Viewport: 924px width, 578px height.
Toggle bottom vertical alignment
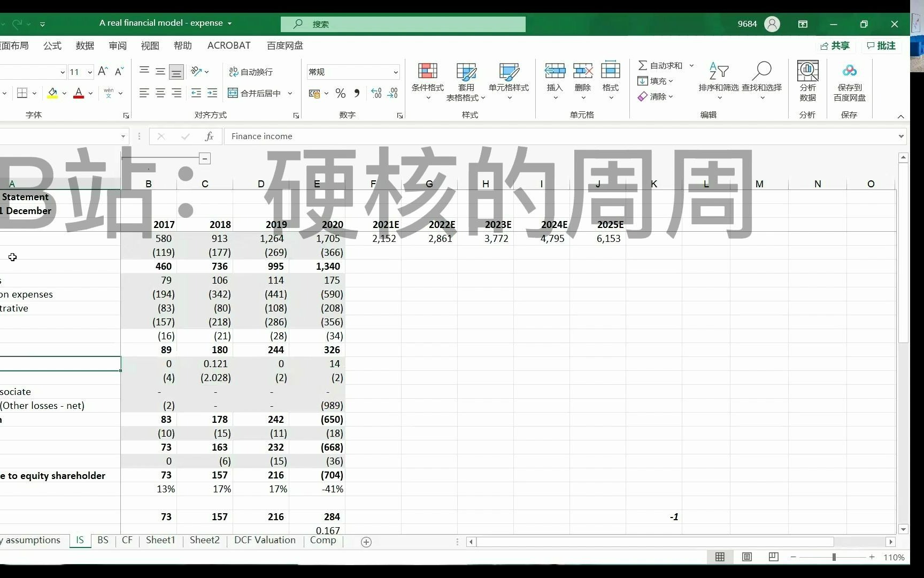(176, 72)
